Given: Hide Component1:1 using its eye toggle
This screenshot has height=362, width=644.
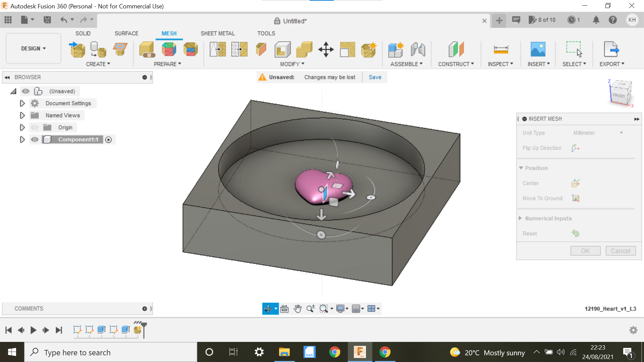Looking at the screenshot, I should (x=35, y=139).
